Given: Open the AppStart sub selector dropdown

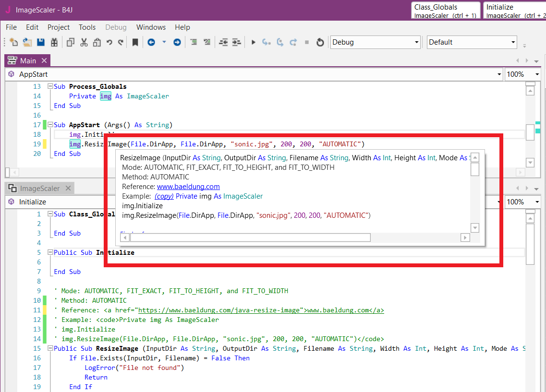Looking at the screenshot, I should (x=499, y=74).
